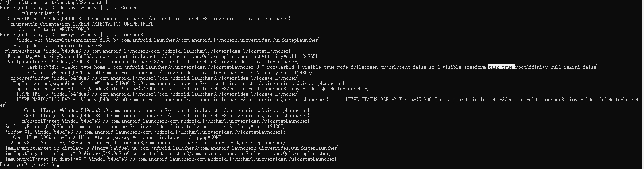Click the mCurrentUserId=0 line
Image resolution: width=644 pixels, height=169 pixels.
[x=43, y=13]
